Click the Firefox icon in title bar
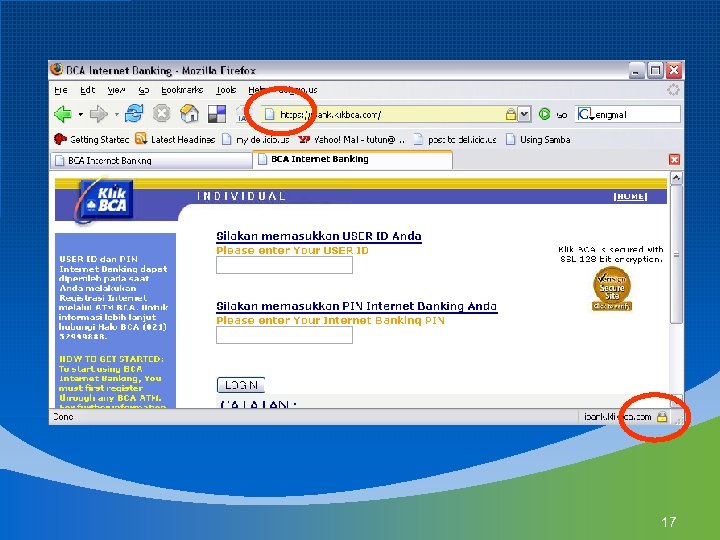This screenshot has width=720, height=540. click(56, 70)
